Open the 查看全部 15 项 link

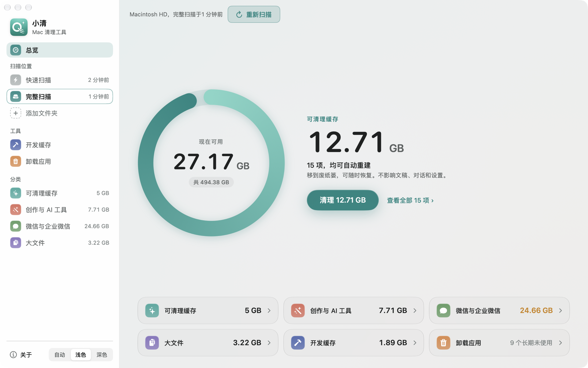tap(410, 201)
